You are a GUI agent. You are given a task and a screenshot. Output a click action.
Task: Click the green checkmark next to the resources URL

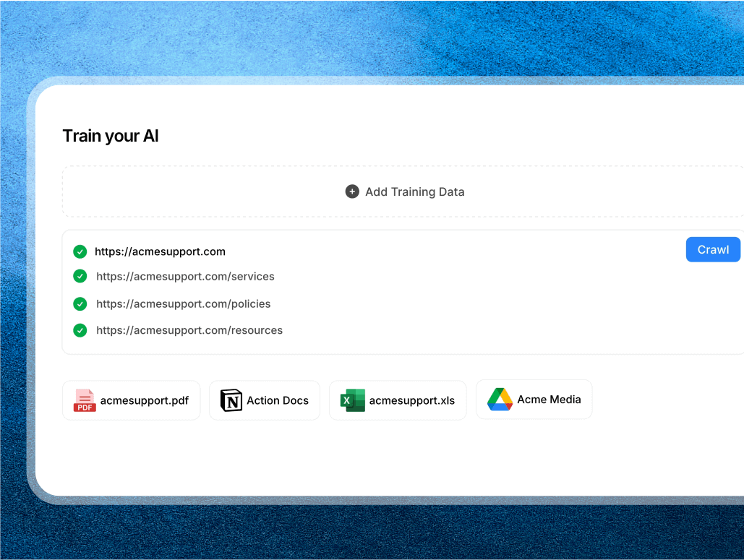click(80, 330)
